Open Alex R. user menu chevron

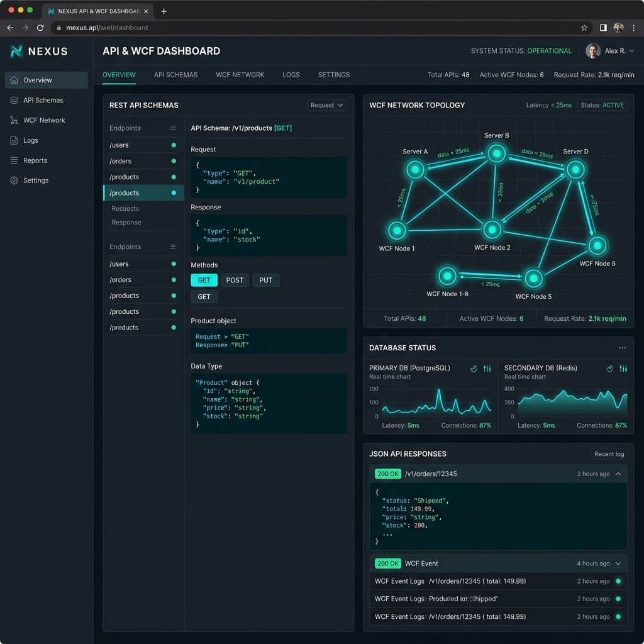631,51
